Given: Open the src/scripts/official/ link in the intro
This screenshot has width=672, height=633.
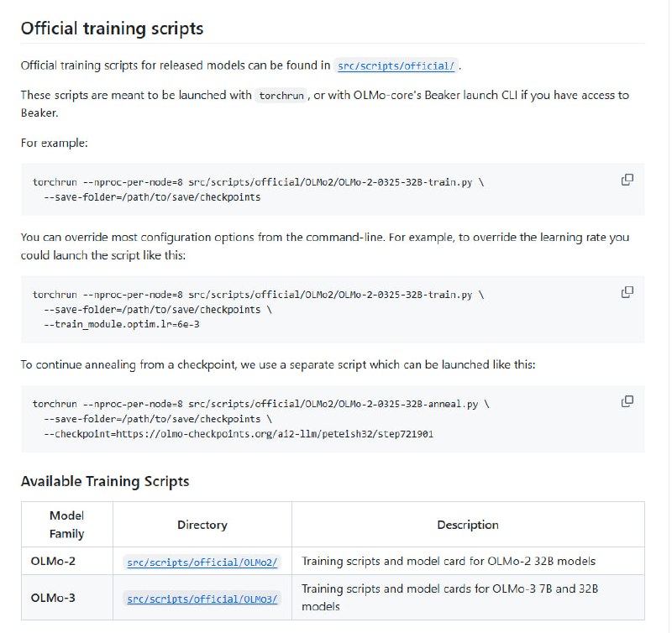Looking at the screenshot, I should click(396, 65).
